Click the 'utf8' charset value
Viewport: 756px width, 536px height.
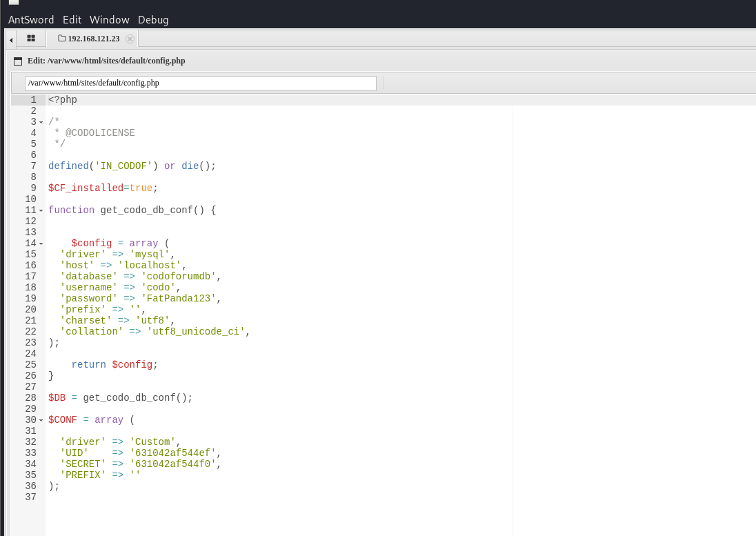tap(152, 321)
